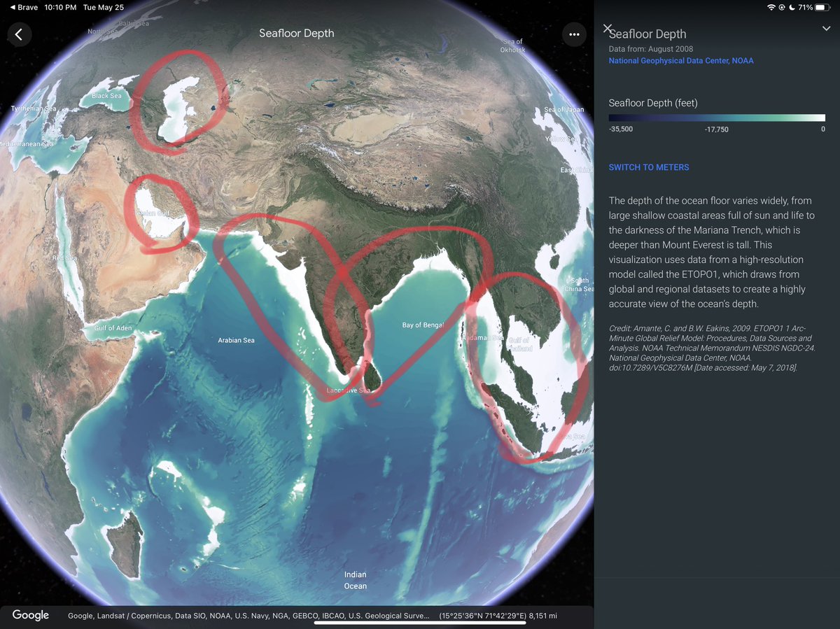Click the Bay of Bengal map label
Image resolution: width=840 pixels, height=629 pixels.
(423, 325)
